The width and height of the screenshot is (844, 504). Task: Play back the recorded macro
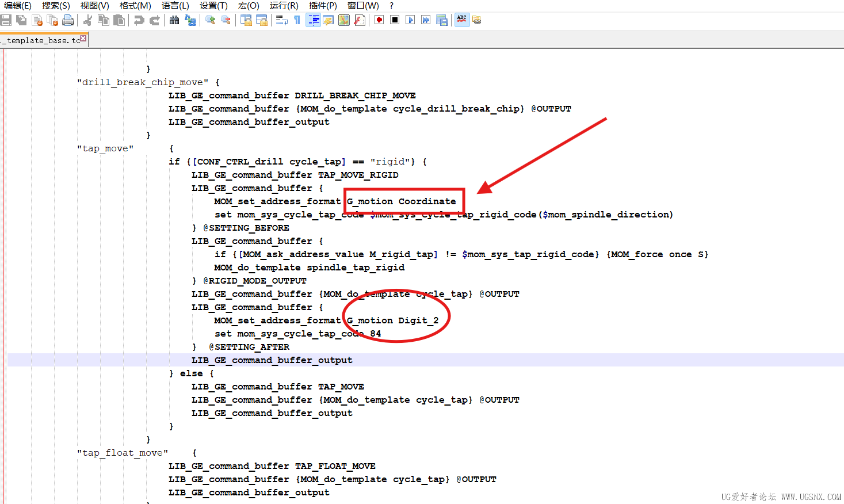coord(410,20)
